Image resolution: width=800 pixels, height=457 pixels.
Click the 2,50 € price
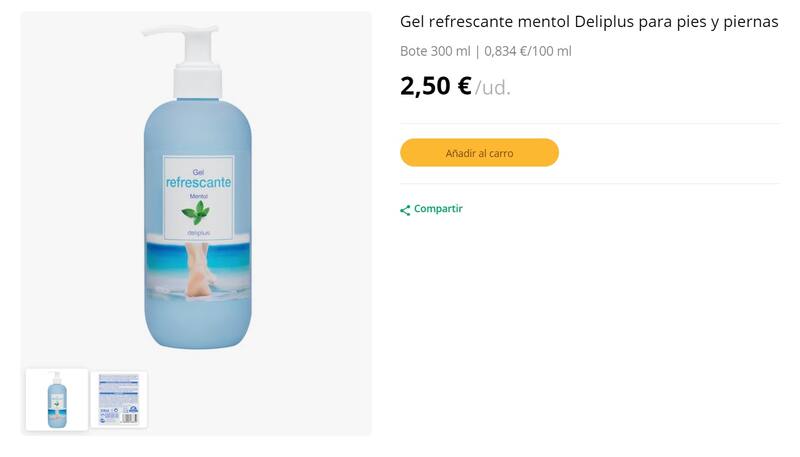[x=435, y=86]
